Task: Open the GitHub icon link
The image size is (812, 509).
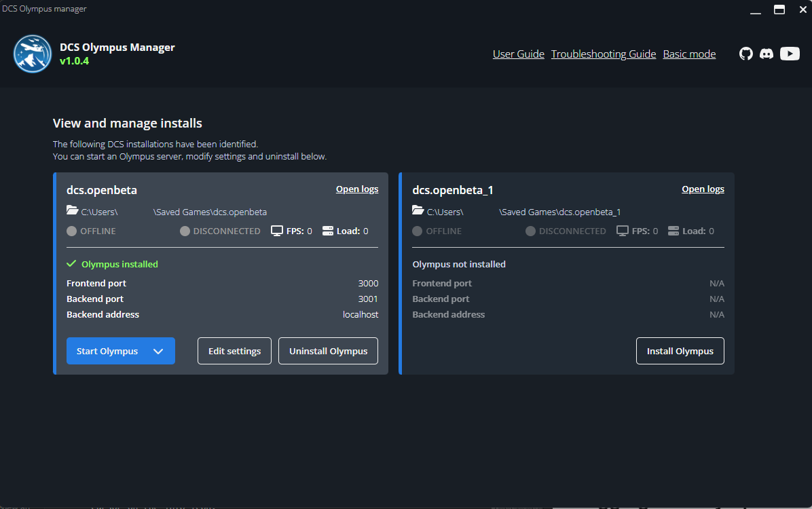Action: (x=746, y=54)
